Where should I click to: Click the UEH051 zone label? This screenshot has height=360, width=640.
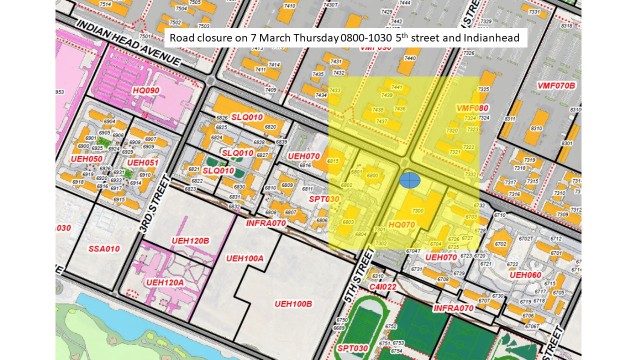tap(142, 163)
